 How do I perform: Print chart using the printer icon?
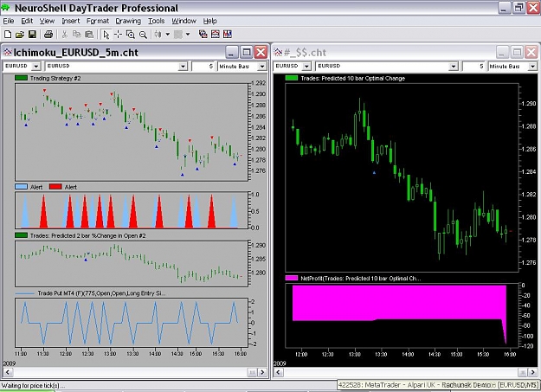(x=48, y=34)
